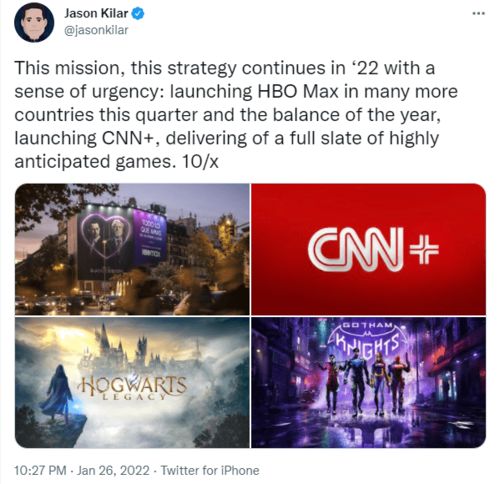The height and width of the screenshot is (484, 500).
Task: Click the Jason Kilar display name
Action: point(96,13)
